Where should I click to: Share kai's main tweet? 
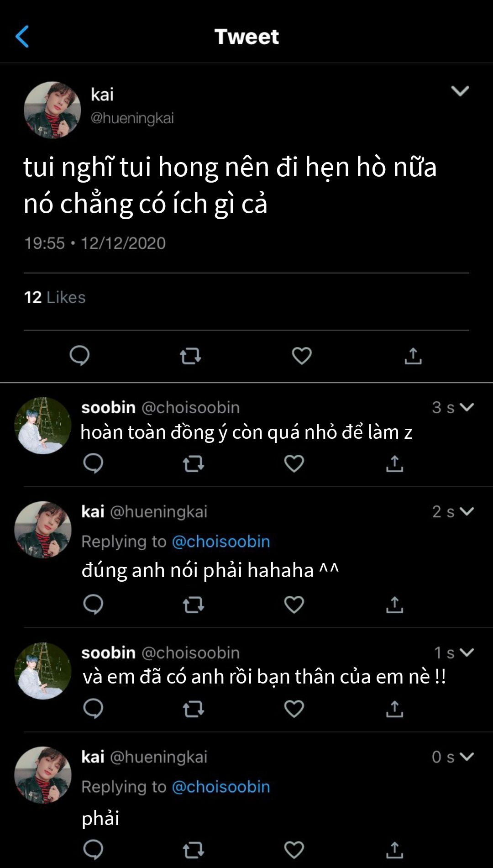(x=413, y=356)
